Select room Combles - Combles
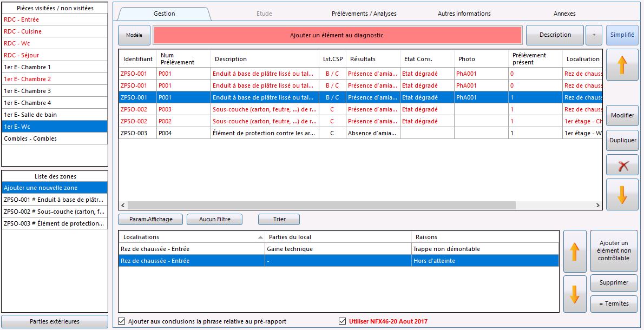 pyautogui.click(x=55, y=138)
